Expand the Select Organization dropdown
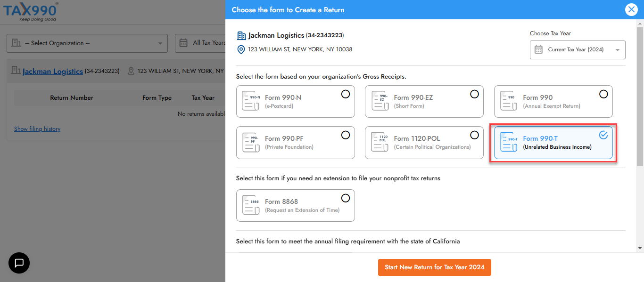This screenshot has width=644, height=282. click(87, 43)
